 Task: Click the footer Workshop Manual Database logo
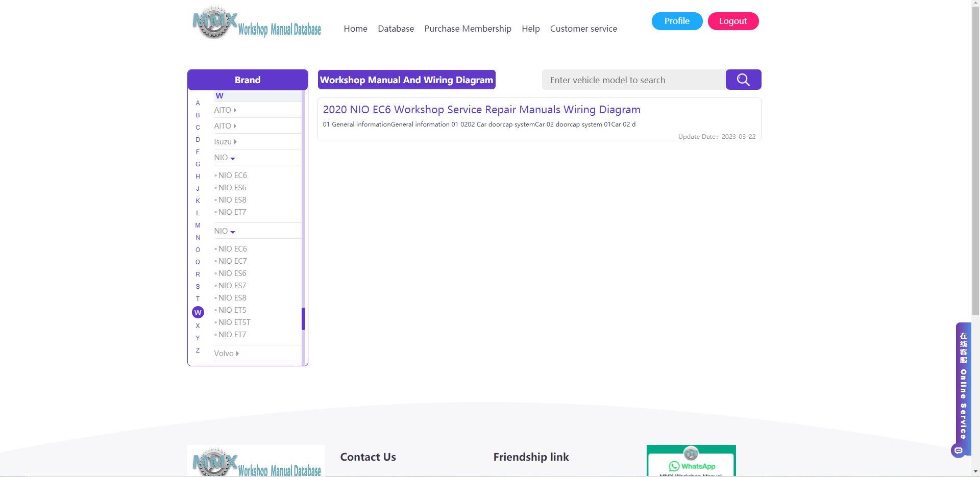256,461
